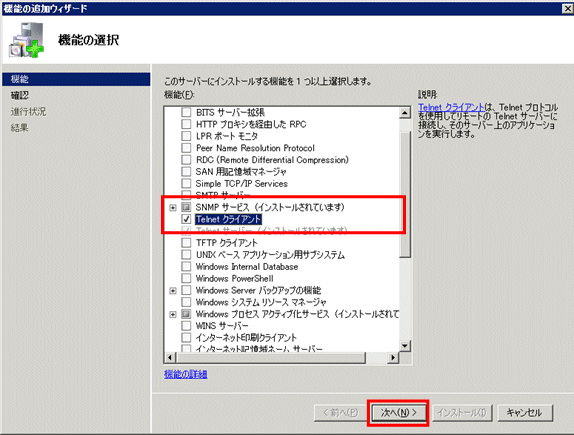This screenshot has height=435, width=574.
Task: Select WINS サーバー row text
Action: 222,326
